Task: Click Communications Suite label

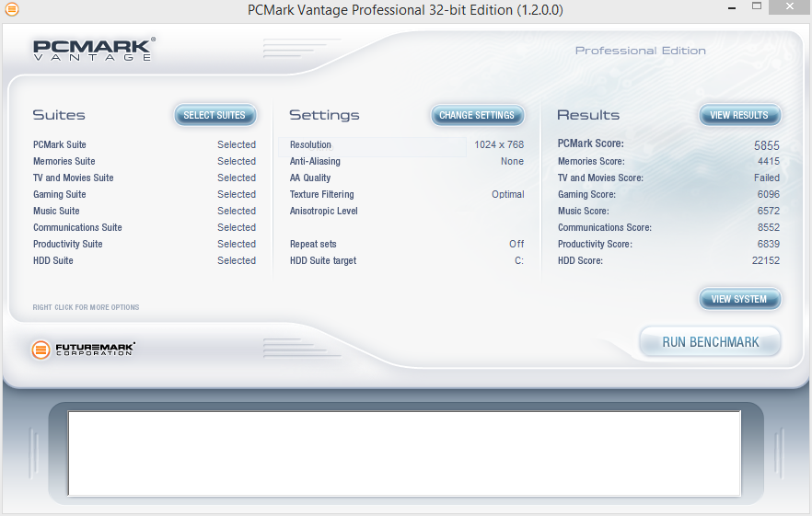Action: click(77, 228)
